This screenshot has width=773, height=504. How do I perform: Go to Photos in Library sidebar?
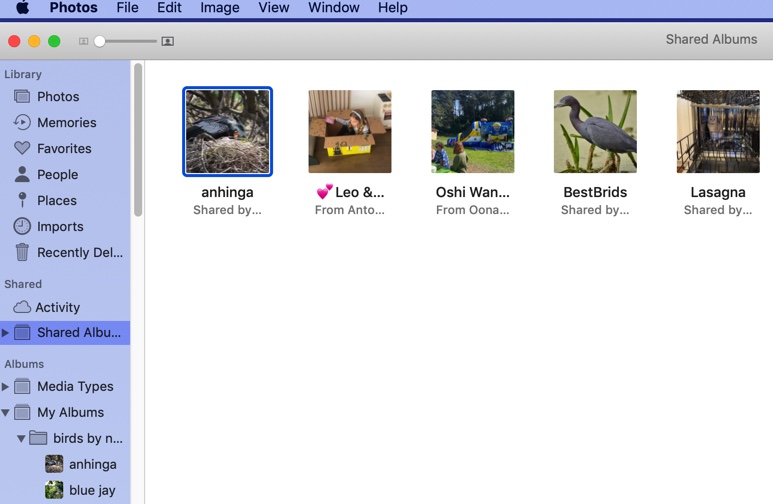58,97
